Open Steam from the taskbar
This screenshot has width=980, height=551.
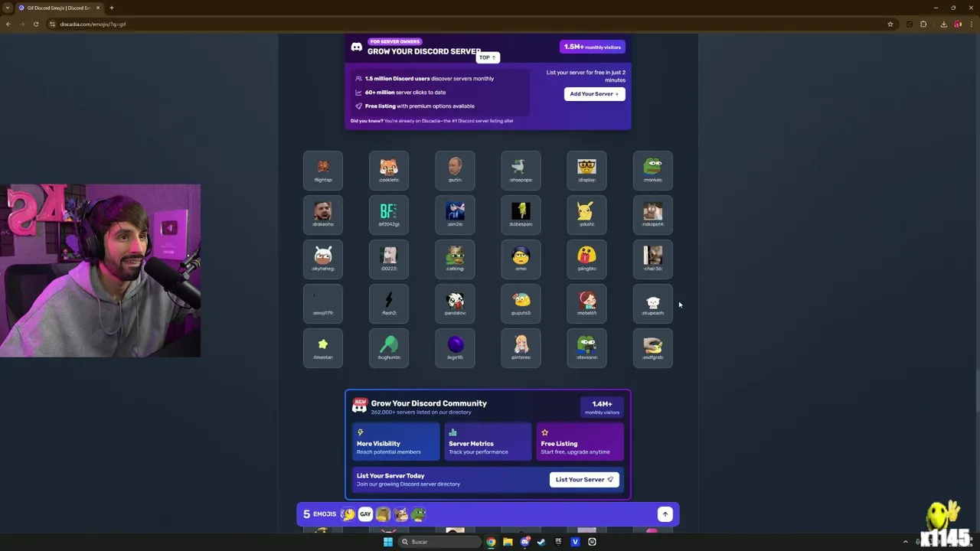[x=541, y=542]
